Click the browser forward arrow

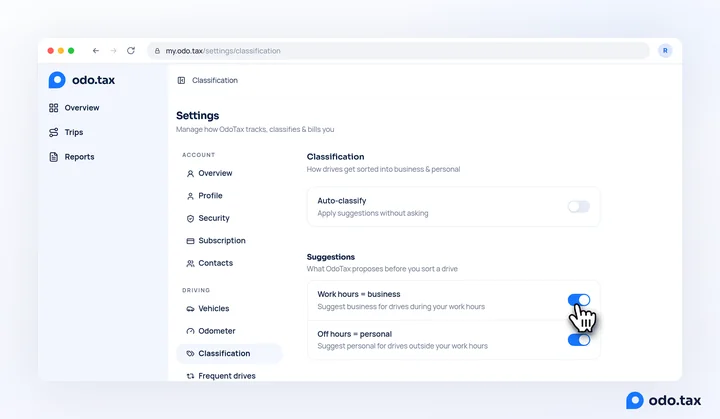pyautogui.click(x=113, y=51)
